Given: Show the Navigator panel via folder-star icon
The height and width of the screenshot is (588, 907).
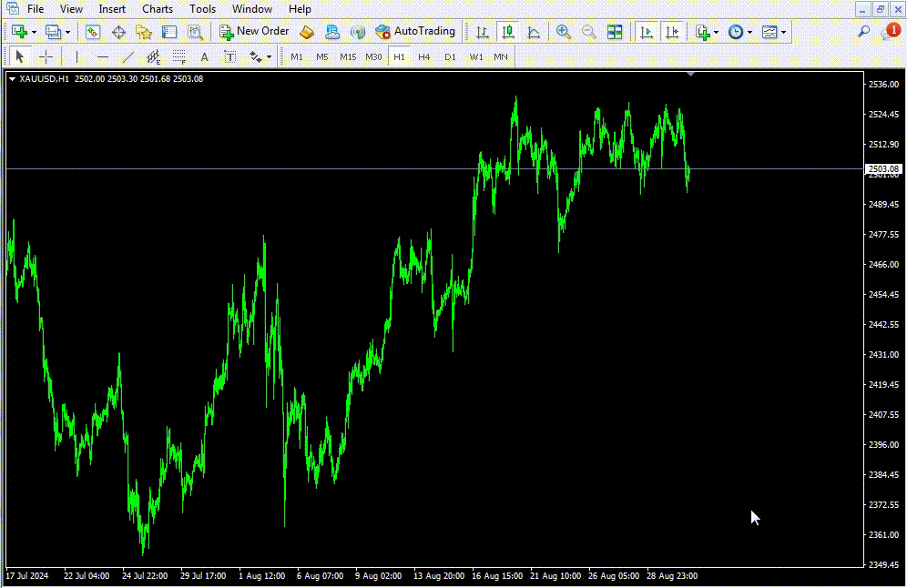Looking at the screenshot, I should 144,32.
